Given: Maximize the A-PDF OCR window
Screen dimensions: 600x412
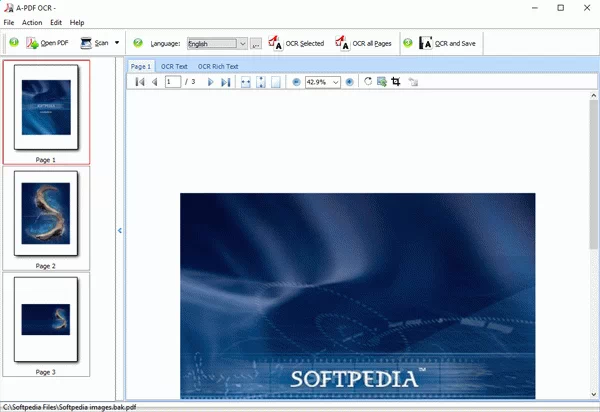Looking at the screenshot, I should click(561, 8).
